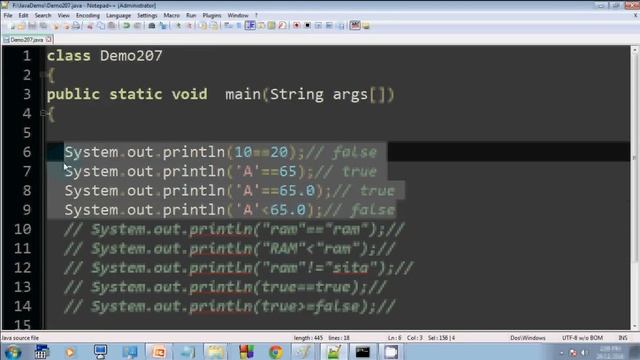
Task: Click the 'length : 445' status field
Action: (x=308, y=338)
